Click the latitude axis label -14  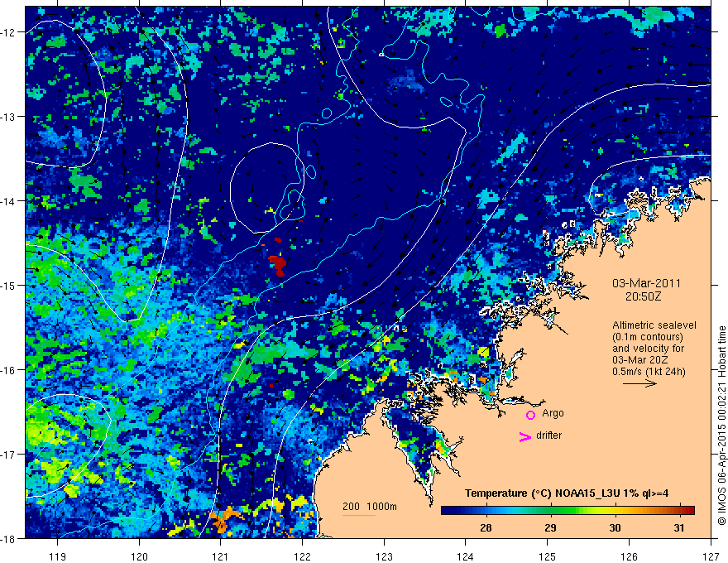pos(8,201)
